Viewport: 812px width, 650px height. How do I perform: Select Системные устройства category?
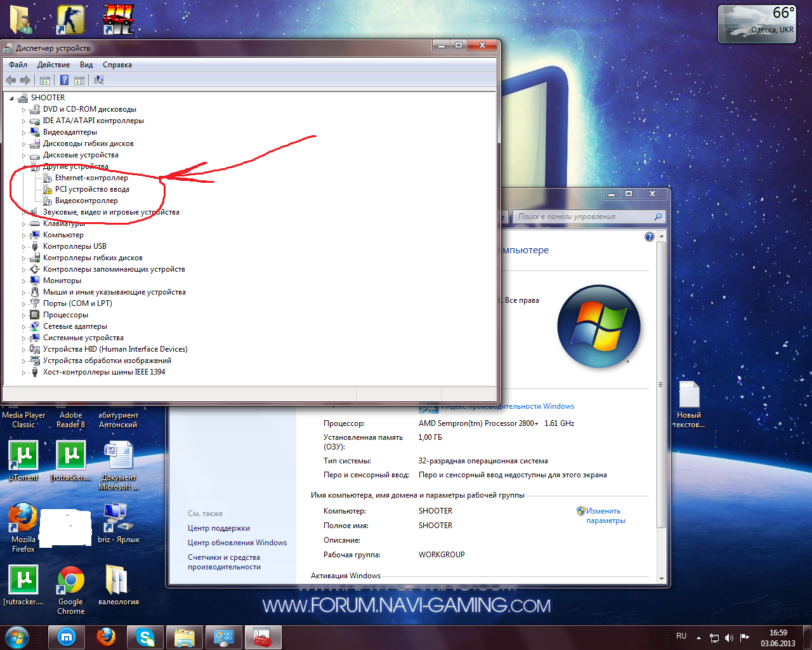point(83,338)
